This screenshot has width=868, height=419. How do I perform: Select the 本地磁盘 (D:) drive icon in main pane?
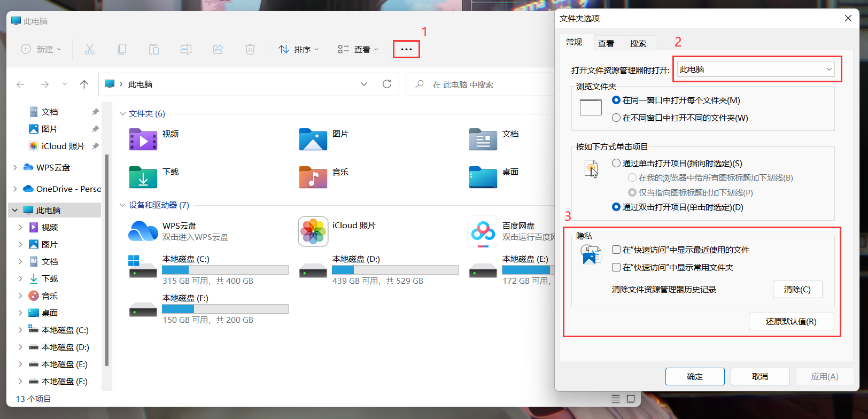coord(313,270)
